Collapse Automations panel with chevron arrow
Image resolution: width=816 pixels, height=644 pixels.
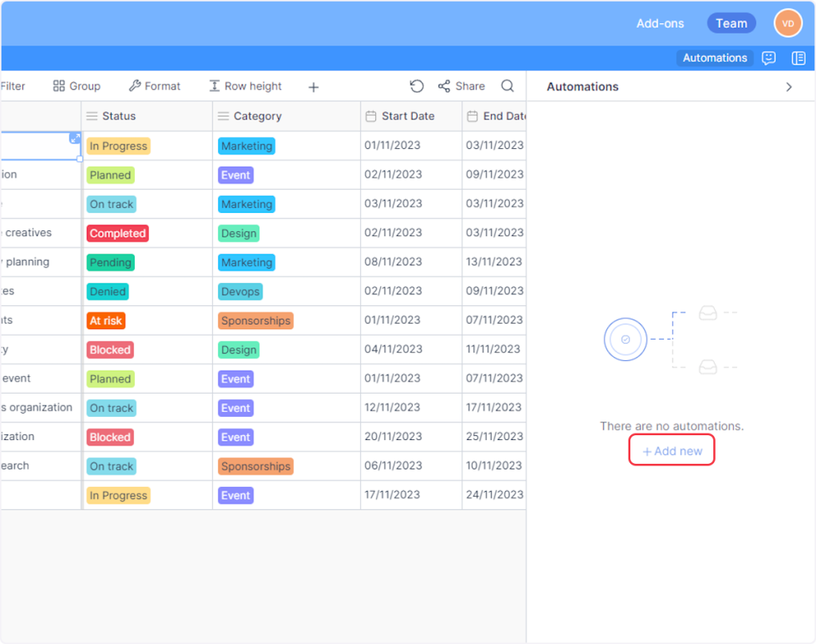(x=789, y=87)
